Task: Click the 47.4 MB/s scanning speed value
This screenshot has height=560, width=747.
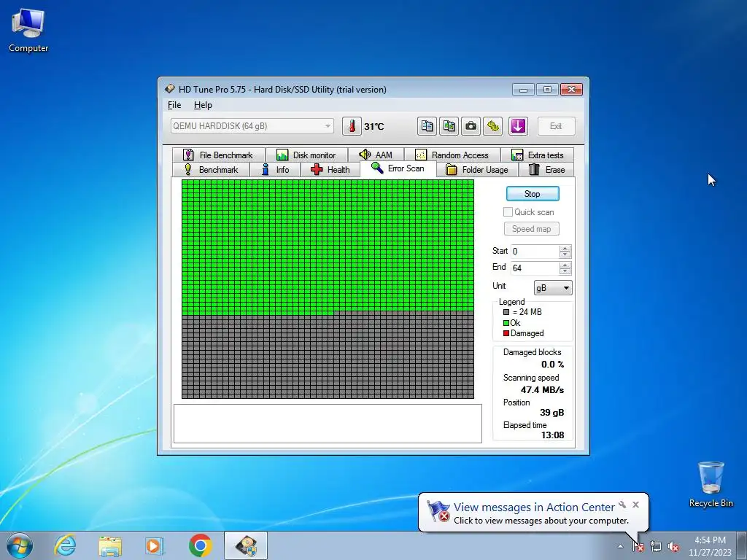Action: [542, 390]
